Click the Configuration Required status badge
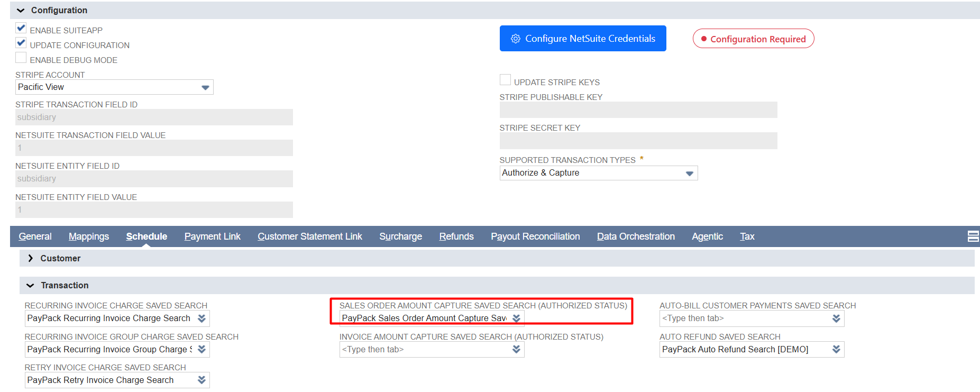Screen dimensions: 980x392 [x=753, y=39]
